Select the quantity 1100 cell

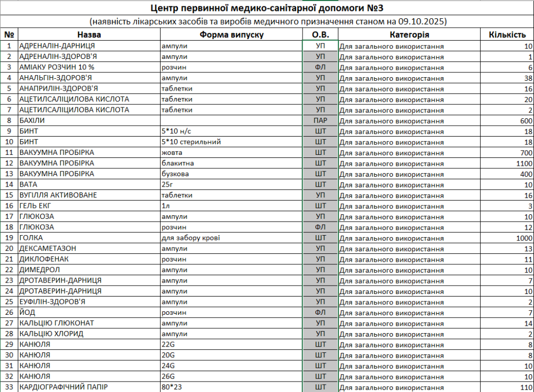point(506,163)
